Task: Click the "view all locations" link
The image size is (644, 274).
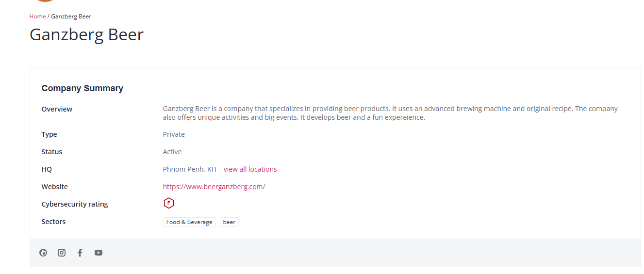Action: coord(250,169)
